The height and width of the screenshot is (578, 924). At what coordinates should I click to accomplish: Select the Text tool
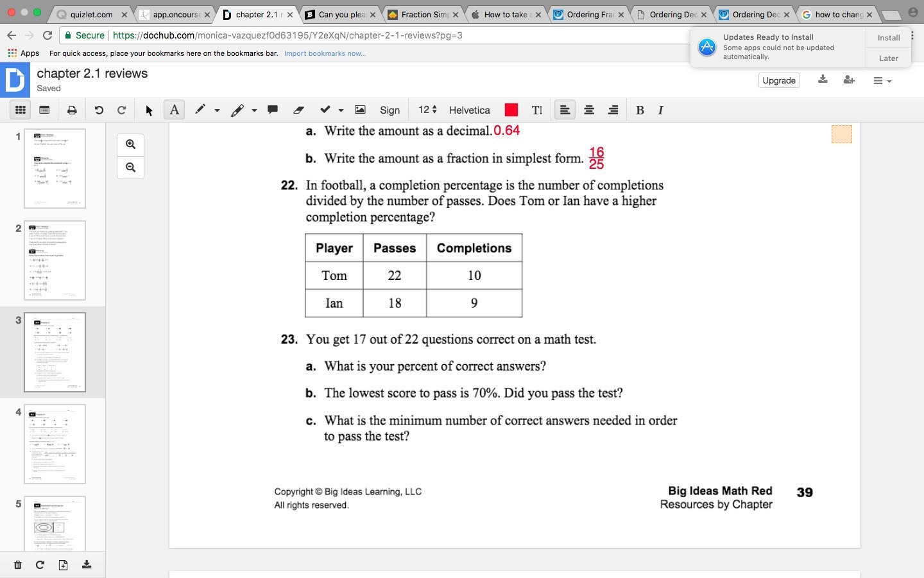point(175,110)
